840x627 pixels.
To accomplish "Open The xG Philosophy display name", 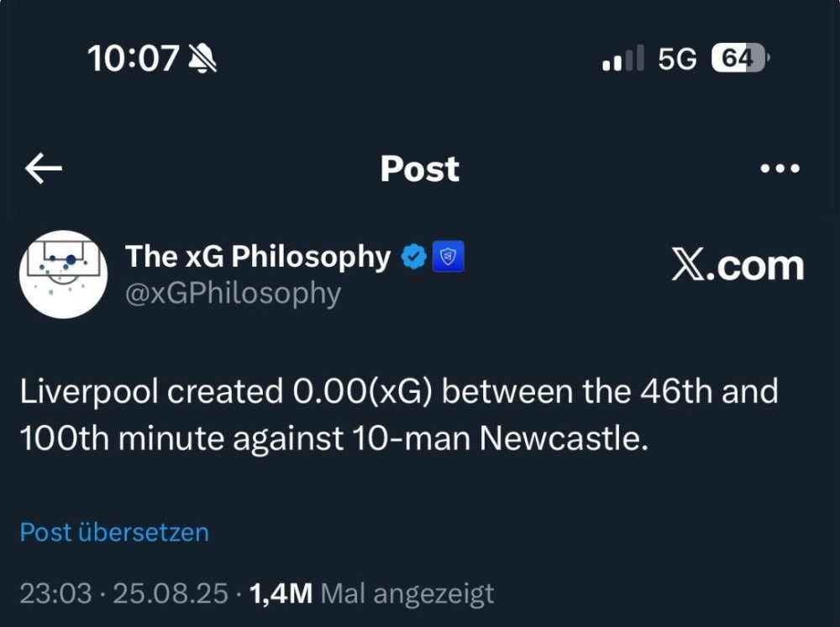I will point(258,257).
